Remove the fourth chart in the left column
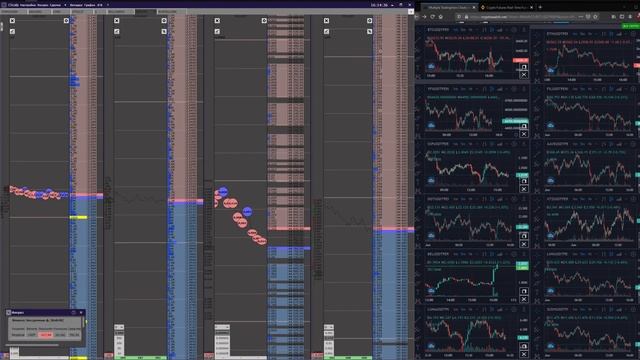Image resolution: width=640 pixels, height=360 pixels. pos(524,244)
